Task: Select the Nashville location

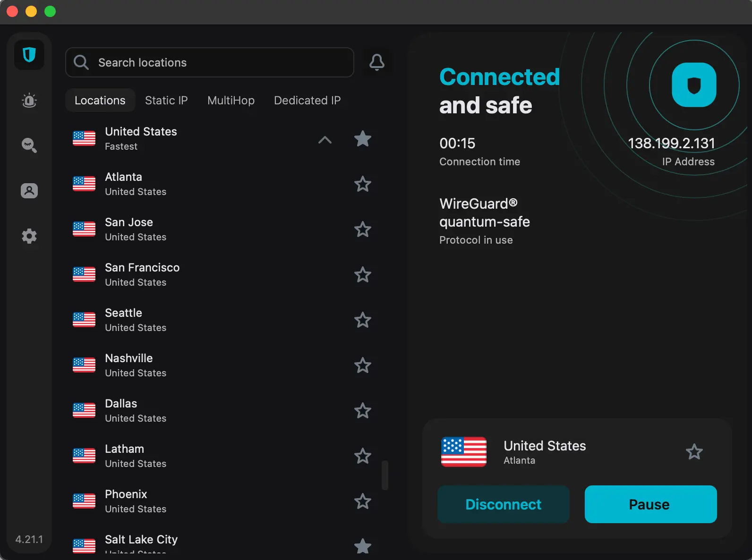Action: (222, 365)
